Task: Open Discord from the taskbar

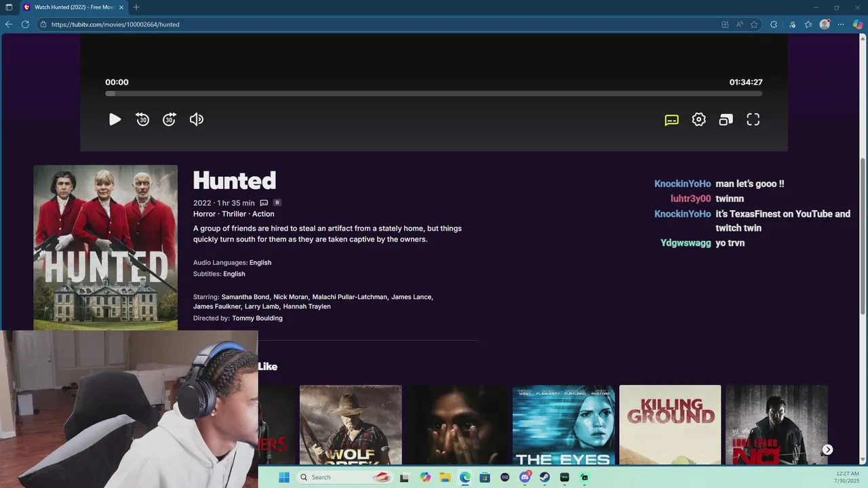Action: click(x=524, y=477)
